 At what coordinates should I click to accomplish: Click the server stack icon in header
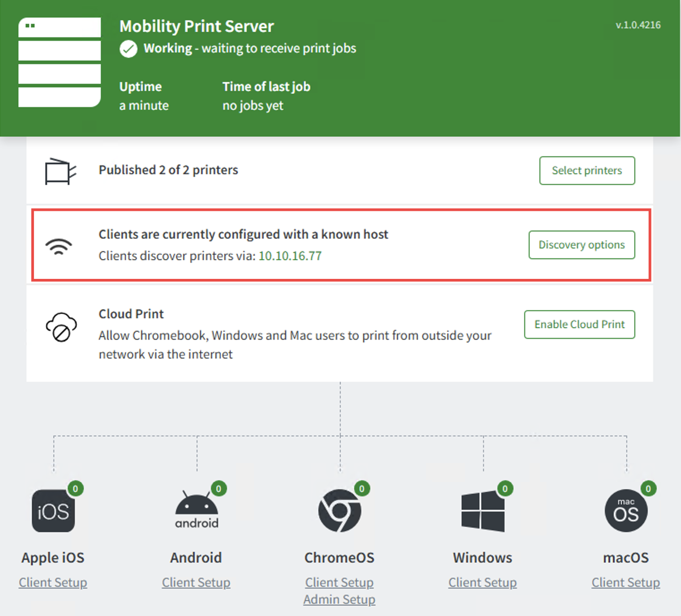[60, 62]
